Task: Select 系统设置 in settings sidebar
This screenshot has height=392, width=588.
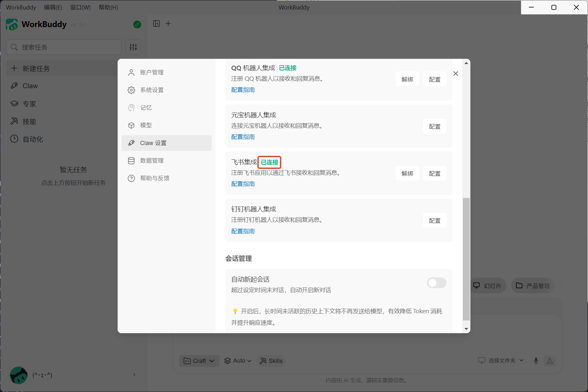Action: click(152, 90)
